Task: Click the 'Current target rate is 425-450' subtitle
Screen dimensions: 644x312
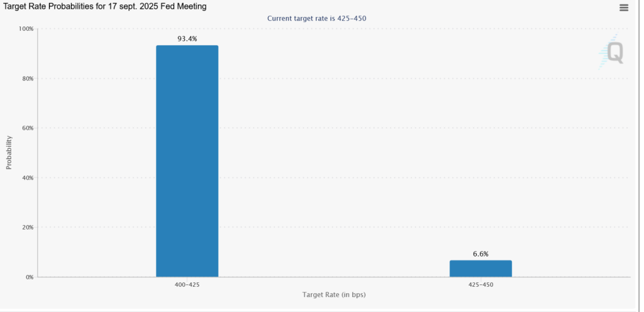Action: (x=316, y=18)
